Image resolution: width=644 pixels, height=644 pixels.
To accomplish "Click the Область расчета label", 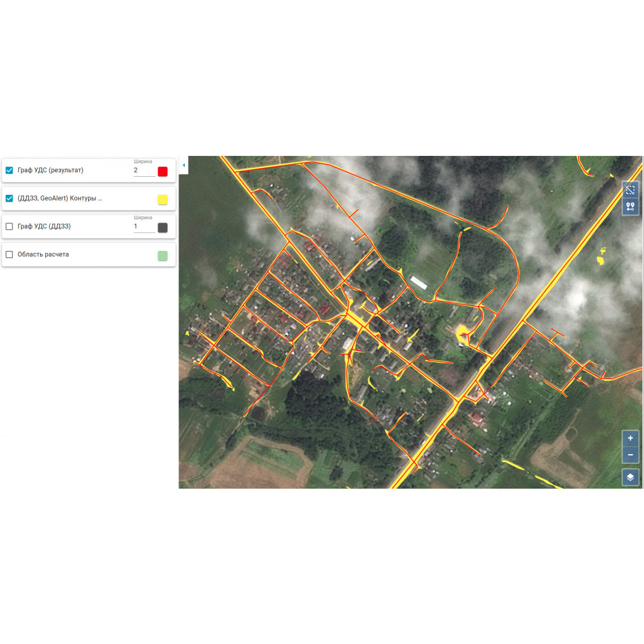I will [43, 254].
